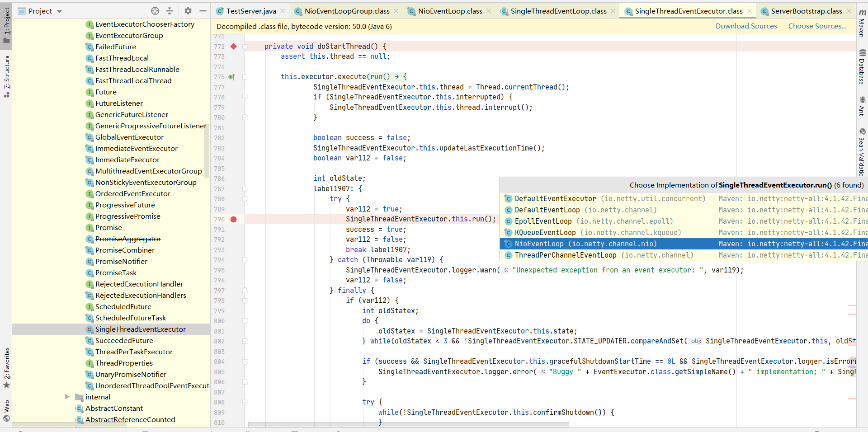Switch to the SingleThreadEventLoop.class tab
The width and height of the screenshot is (868, 432).
click(x=558, y=11)
